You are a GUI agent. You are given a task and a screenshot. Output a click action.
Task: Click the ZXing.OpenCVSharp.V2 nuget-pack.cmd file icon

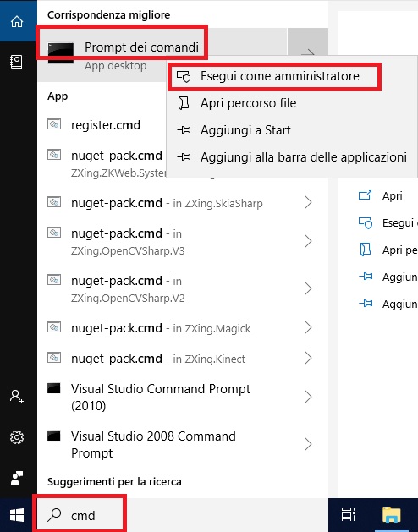coord(54,280)
